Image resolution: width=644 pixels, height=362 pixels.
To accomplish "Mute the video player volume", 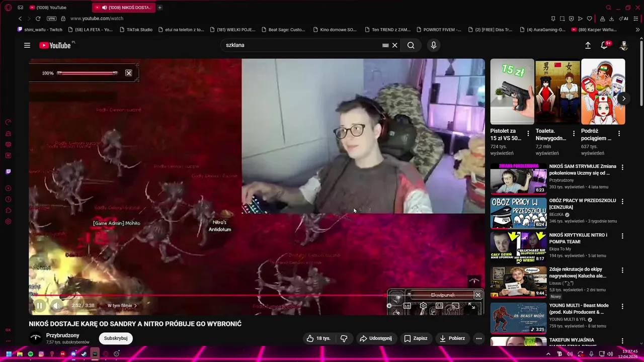I will (56, 305).
